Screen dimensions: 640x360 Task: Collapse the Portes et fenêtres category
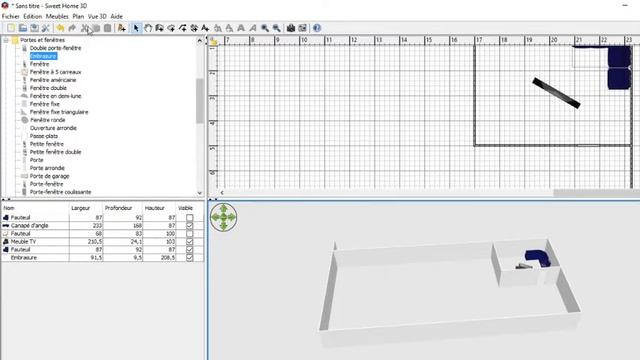(6, 40)
